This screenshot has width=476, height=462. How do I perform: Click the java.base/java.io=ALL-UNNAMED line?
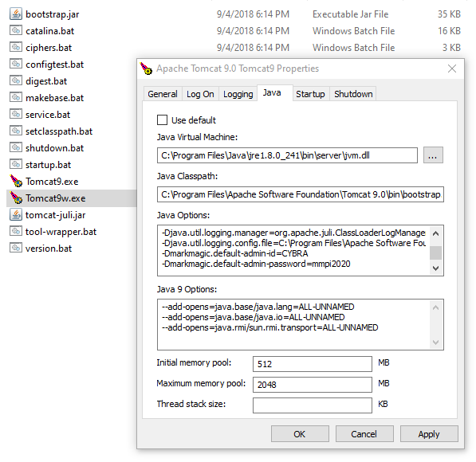click(254, 317)
